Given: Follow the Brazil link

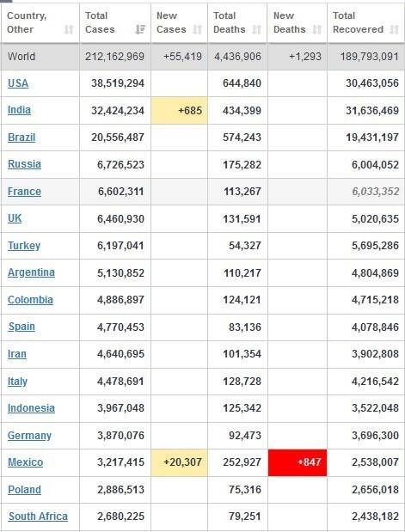Looking at the screenshot, I should 21,137.
